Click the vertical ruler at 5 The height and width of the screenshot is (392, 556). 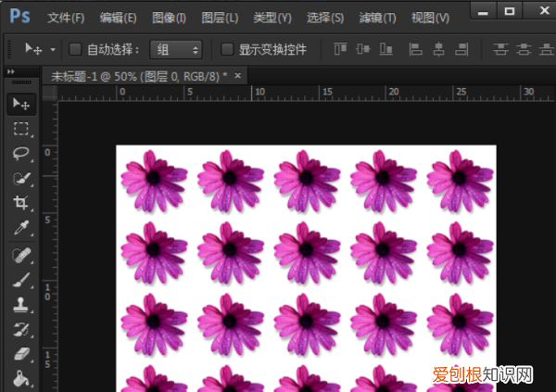click(x=47, y=220)
